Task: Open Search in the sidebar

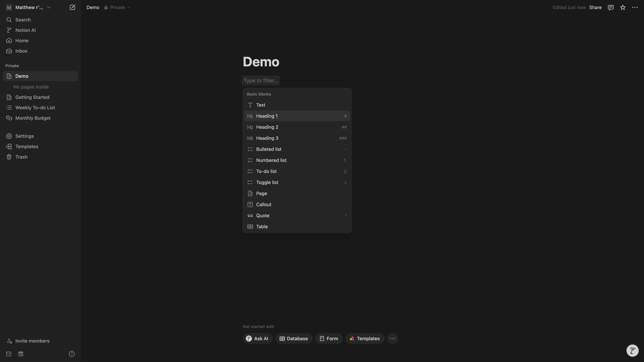Action: pos(40,20)
